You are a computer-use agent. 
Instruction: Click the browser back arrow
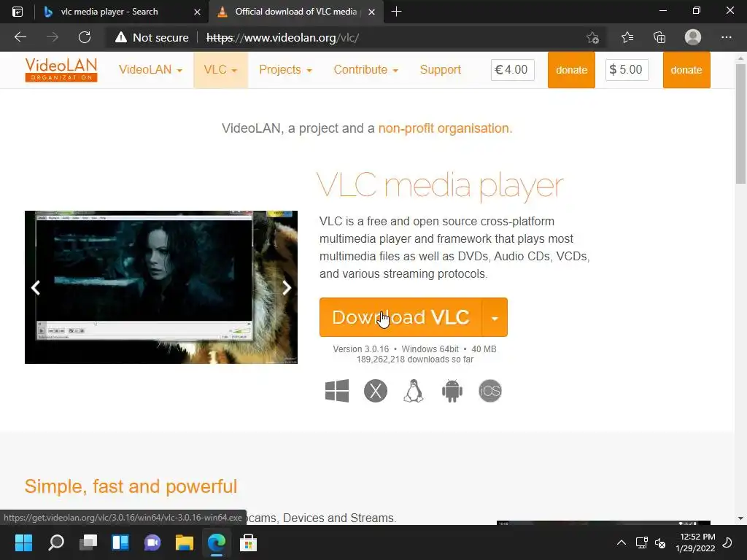coord(20,37)
